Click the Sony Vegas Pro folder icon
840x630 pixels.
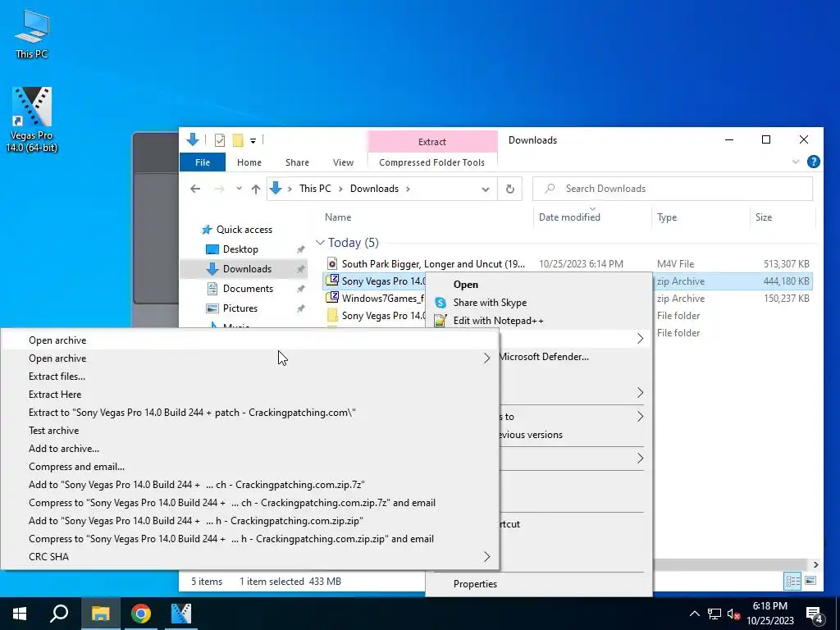[332, 316]
